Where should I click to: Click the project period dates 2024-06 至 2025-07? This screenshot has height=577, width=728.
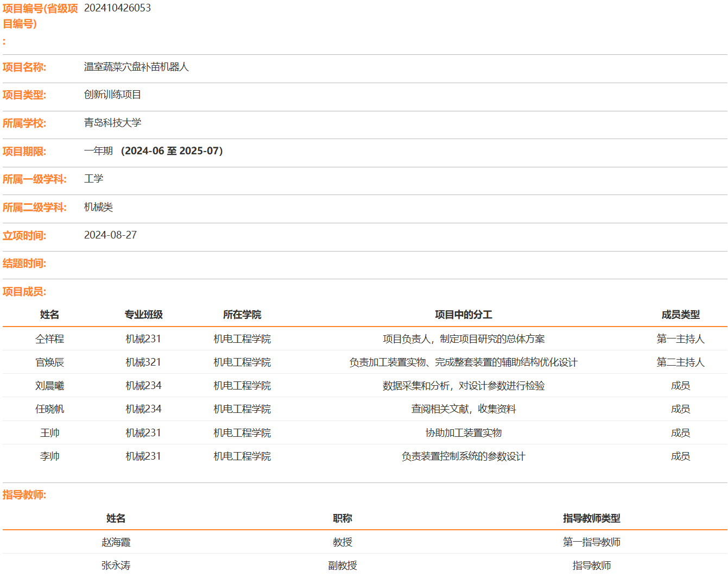click(172, 151)
